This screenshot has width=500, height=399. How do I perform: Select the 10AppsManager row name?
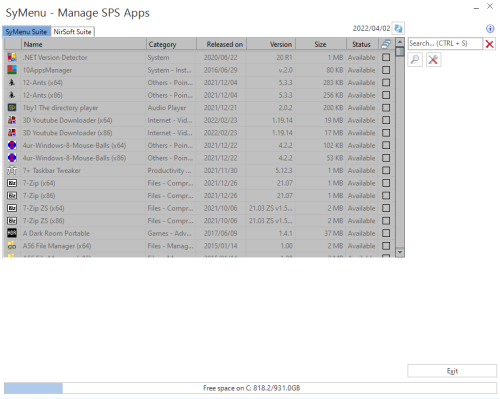point(47,70)
